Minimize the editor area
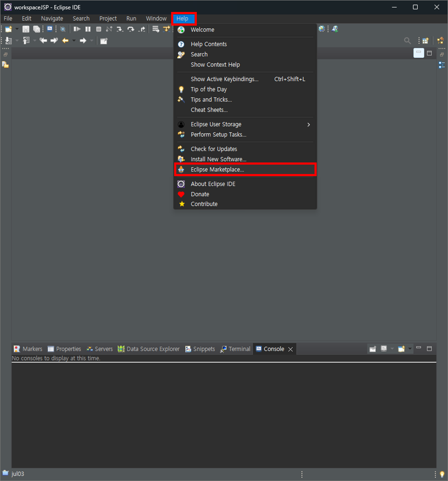Image resolution: width=448 pixels, height=481 pixels. click(x=418, y=53)
